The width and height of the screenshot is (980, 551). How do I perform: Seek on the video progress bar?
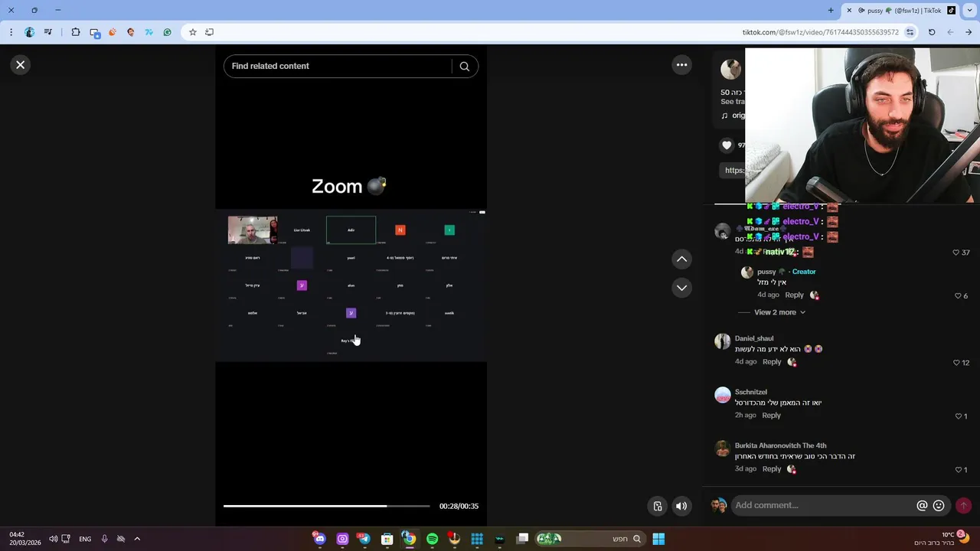point(327,506)
